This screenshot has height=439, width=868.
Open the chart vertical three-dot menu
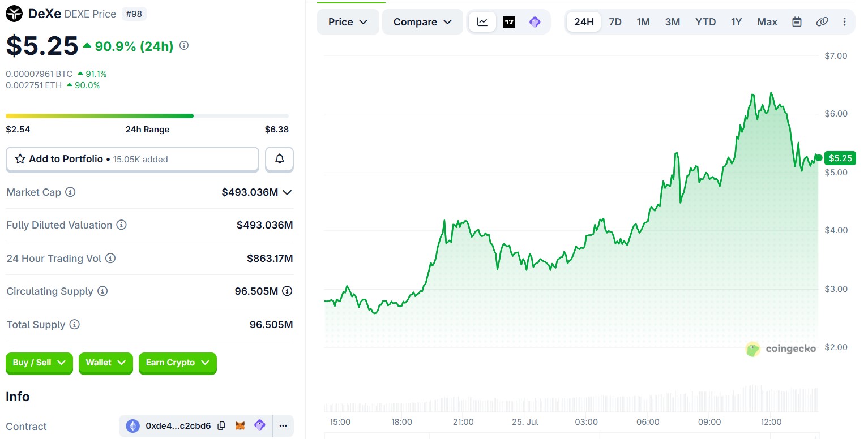click(x=845, y=22)
